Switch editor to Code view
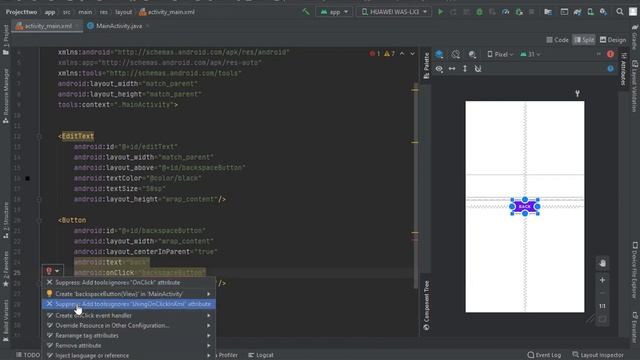The image size is (640, 360). click(557, 40)
